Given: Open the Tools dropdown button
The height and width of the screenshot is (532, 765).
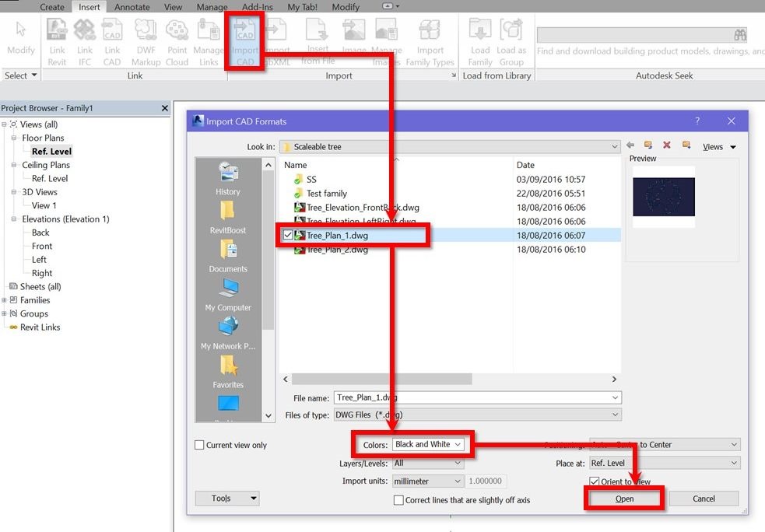Looking at the screenshot, I should coord(227,498).
